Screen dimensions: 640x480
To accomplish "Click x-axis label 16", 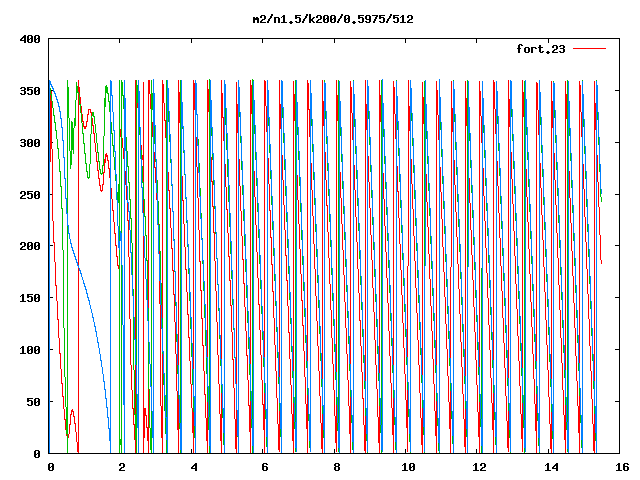I will tap(622, 467).
